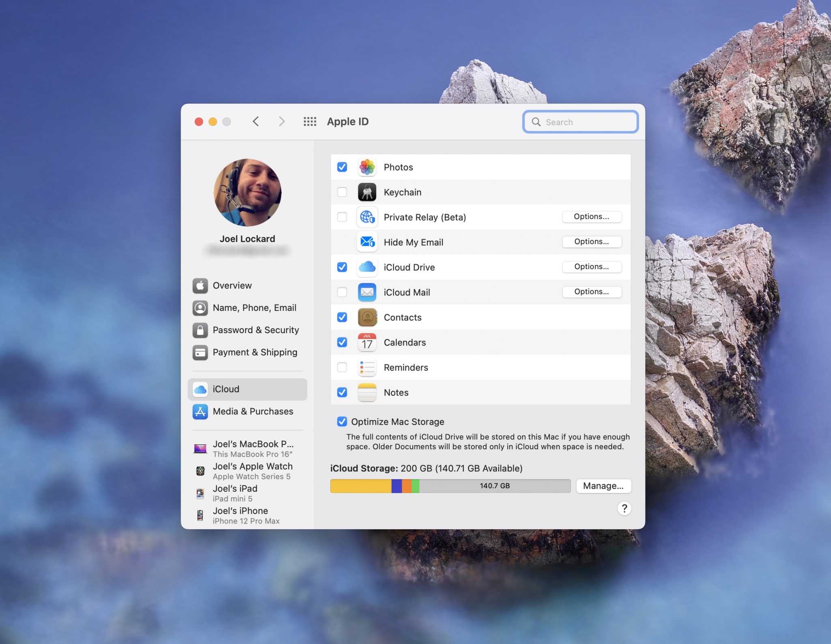The height and width of the screenshot is (644, 831).
Task: Click the iCloud Mail envelope icon
Action: click(x=367, y=292)
